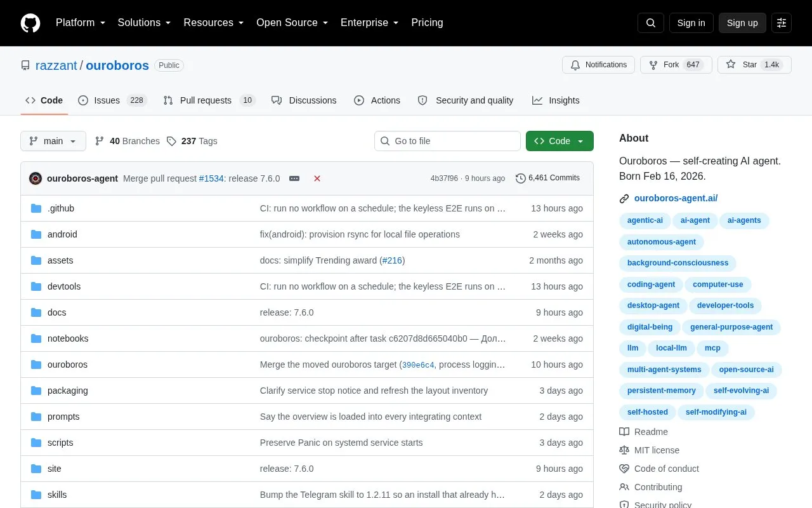Fork the ouroboros repository

coord(676,65)
